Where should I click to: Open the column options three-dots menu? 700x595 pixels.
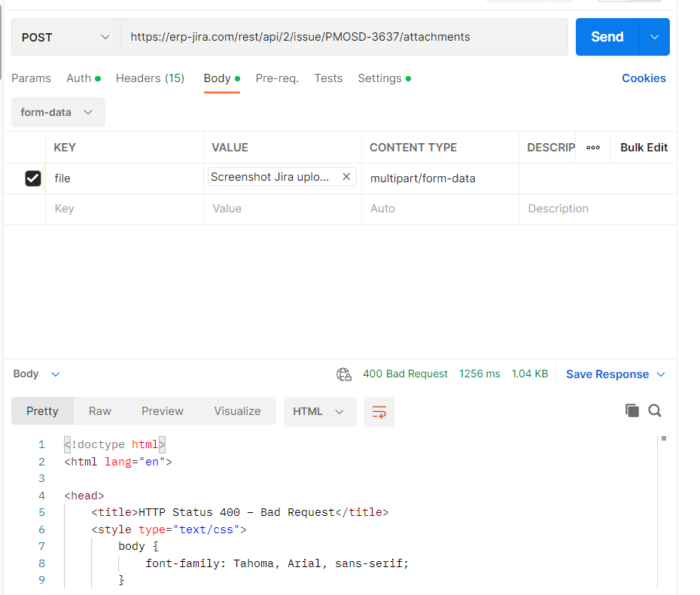tap(593, 148)
